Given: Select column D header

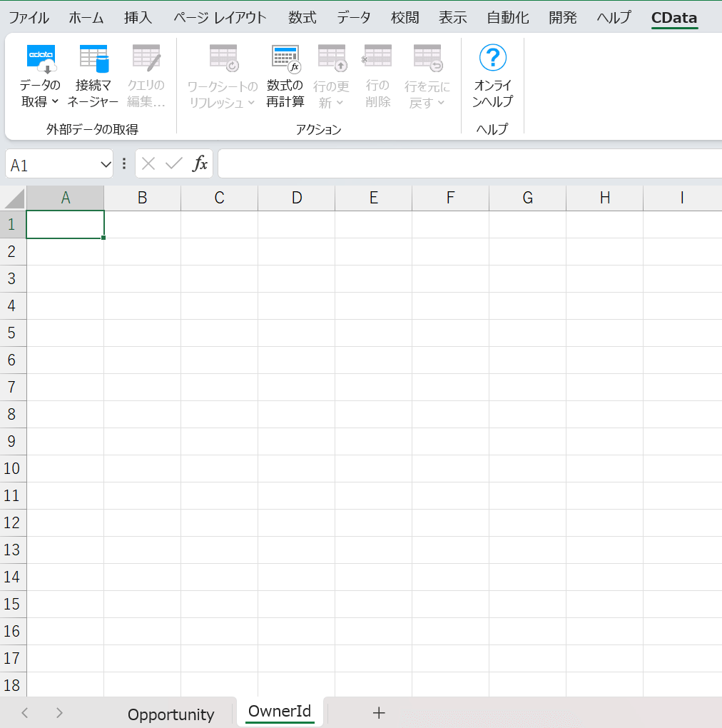Looking at the screenshot, I should pos(297,198).
